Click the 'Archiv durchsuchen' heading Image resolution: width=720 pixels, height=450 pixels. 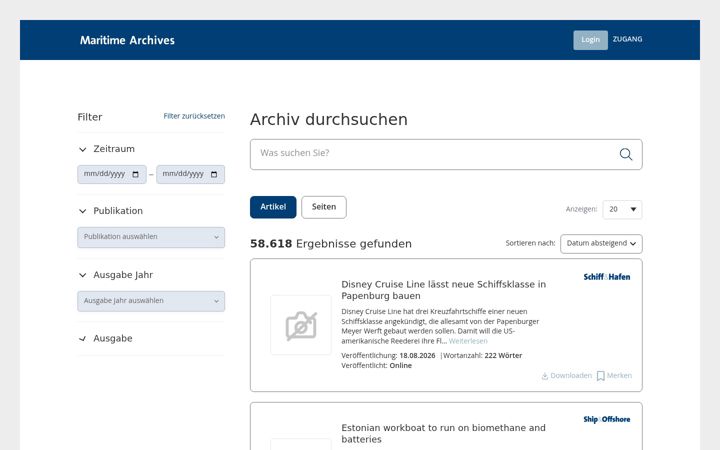(329, 119)
